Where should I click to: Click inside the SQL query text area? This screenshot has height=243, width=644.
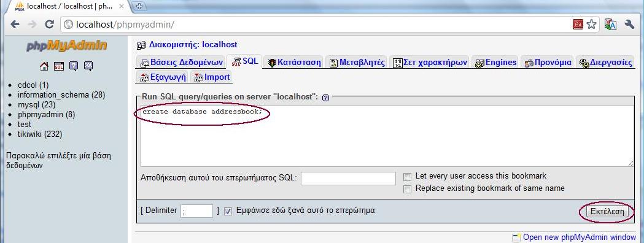(387, 136)
